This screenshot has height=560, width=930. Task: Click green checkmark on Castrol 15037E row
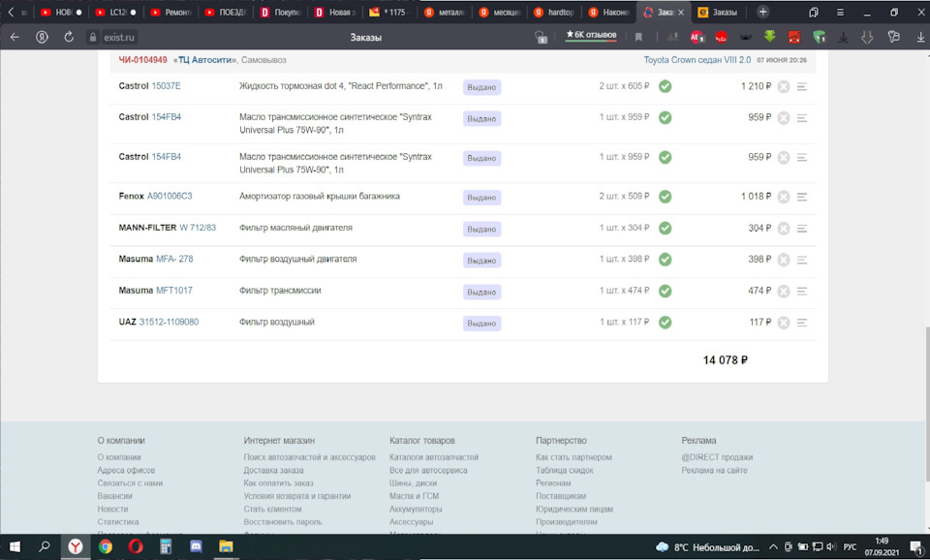point(666,86)
